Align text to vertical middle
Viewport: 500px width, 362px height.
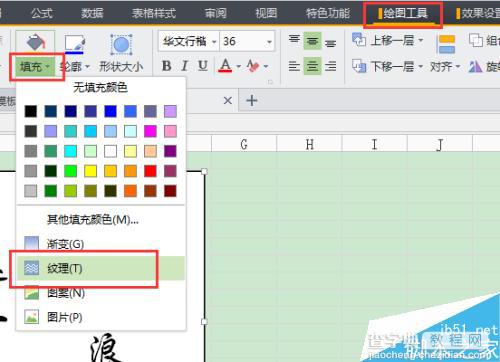pos(312,41)
